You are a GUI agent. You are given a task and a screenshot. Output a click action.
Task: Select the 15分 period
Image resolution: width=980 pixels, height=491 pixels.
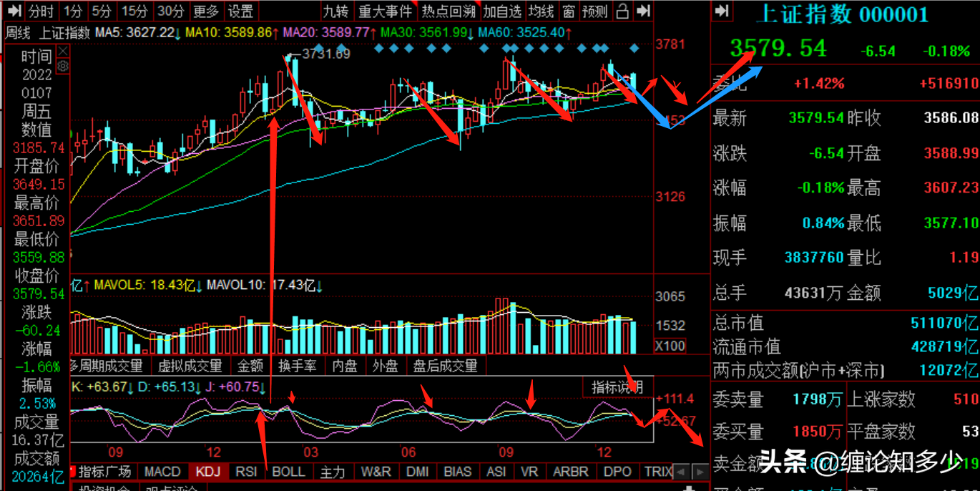[134, 11]
